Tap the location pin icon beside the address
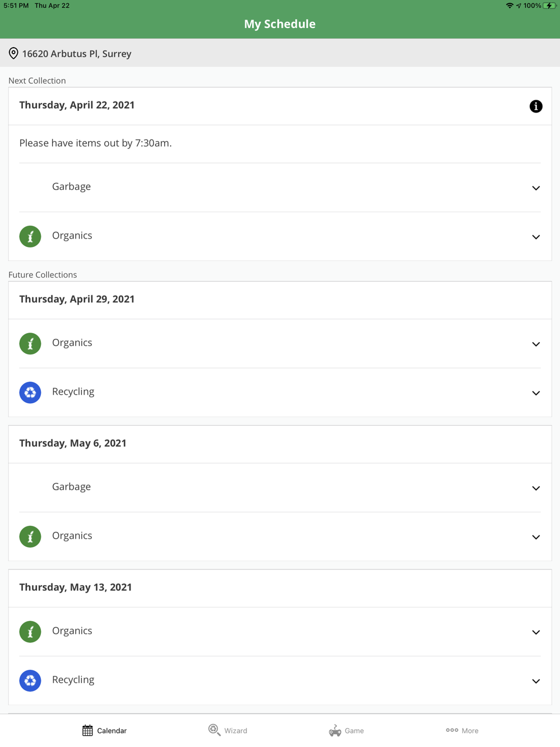 click(13, 54)
